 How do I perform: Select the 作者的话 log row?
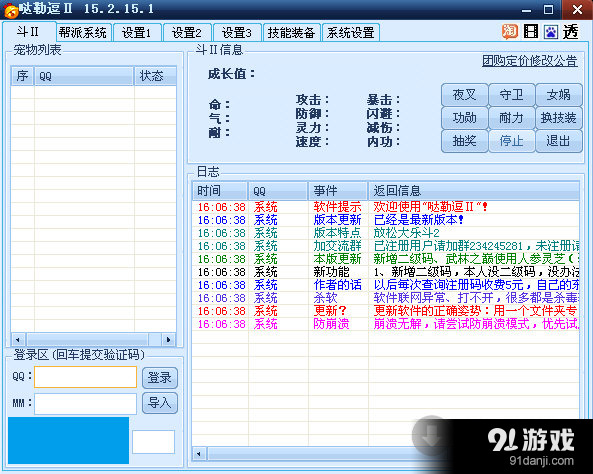tap(386, 285)
